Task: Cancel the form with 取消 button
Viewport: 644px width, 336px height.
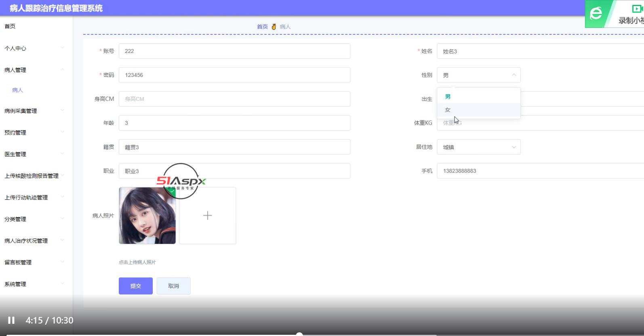Action: [x=173, y=286]
